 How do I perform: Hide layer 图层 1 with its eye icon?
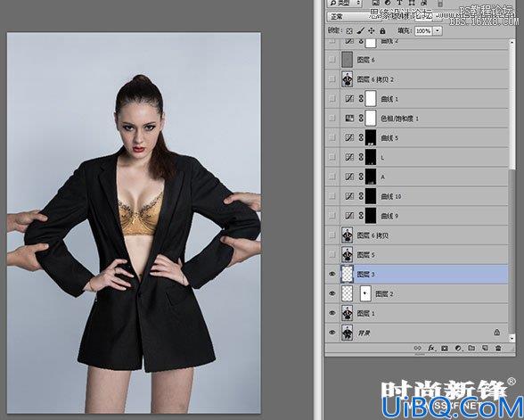pos(332,313)
